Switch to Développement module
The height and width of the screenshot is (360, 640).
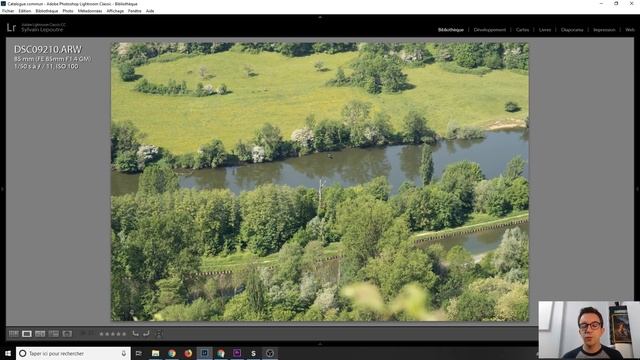pos(489,30)
